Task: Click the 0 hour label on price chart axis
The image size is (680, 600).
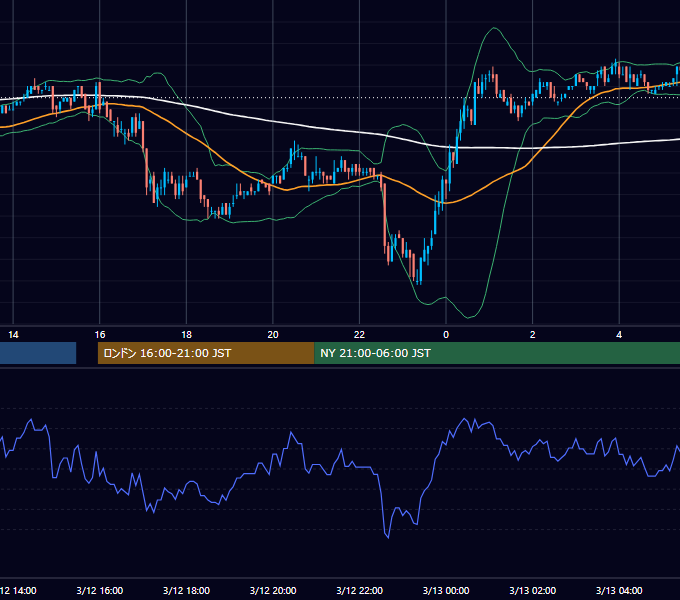Action: (446, 335)
